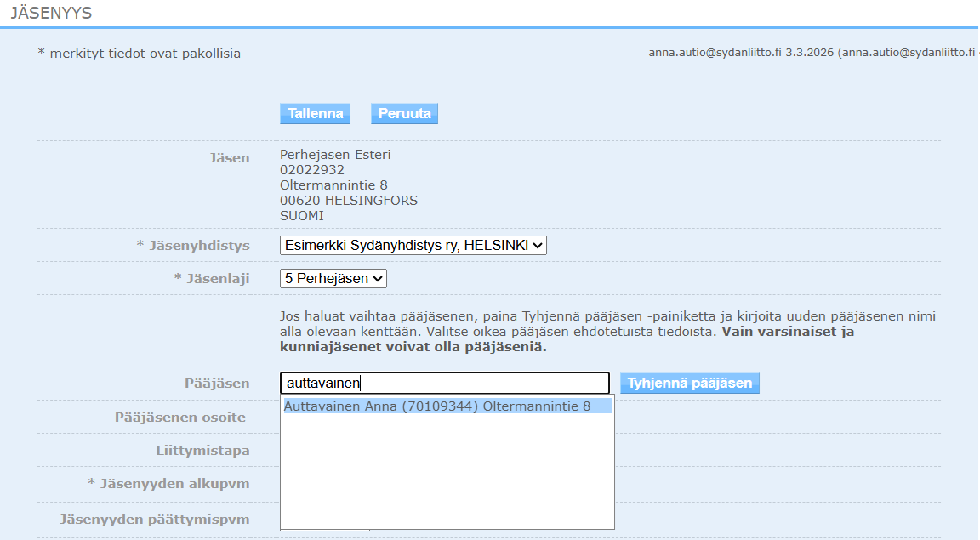Click the member number 02022932
Image resolution: width=980 pixels, height=540 pixels.
pyautogui.click(x=312, y=170)
